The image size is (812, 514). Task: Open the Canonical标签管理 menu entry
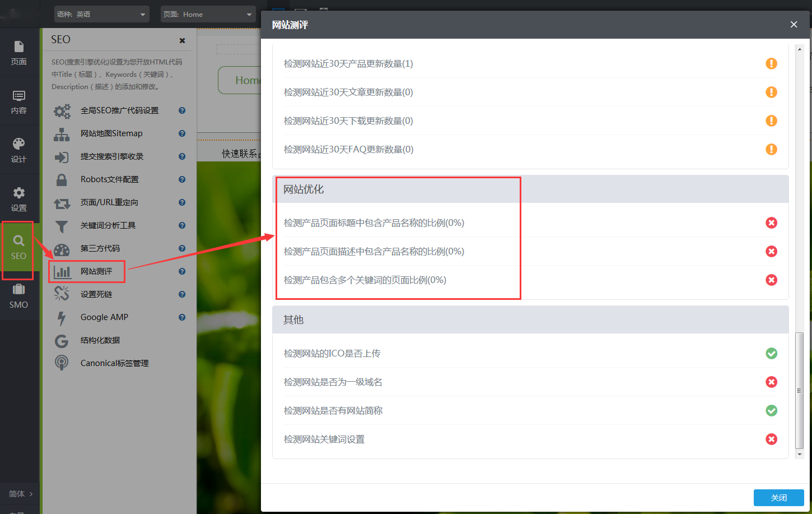point(114,363)
